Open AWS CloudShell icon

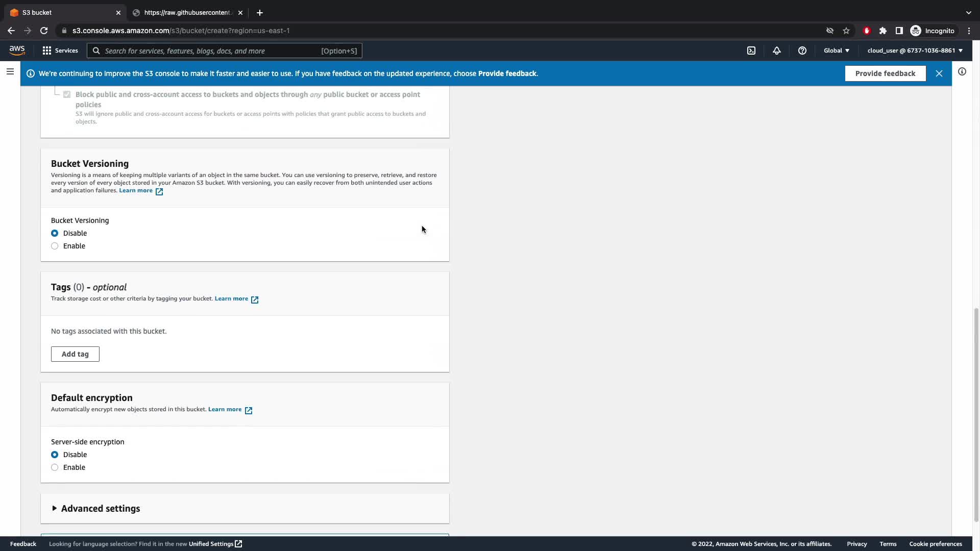[751, 51]
